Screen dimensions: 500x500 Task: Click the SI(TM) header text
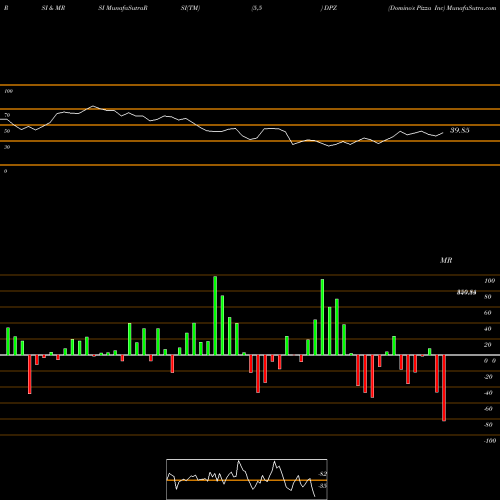pos(190,8)
